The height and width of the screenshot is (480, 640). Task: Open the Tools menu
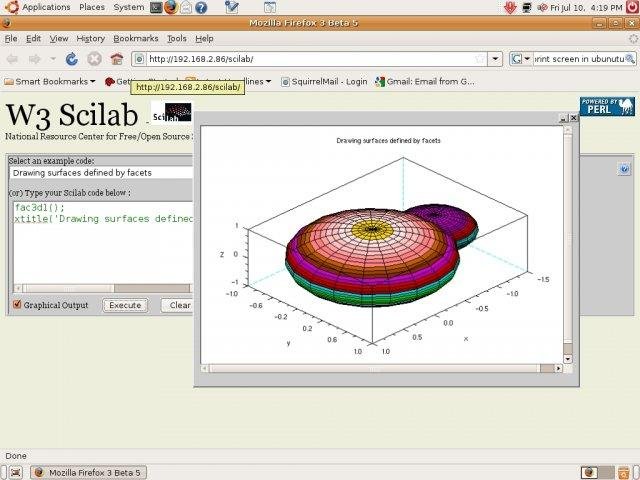click(x=177, y=38)
